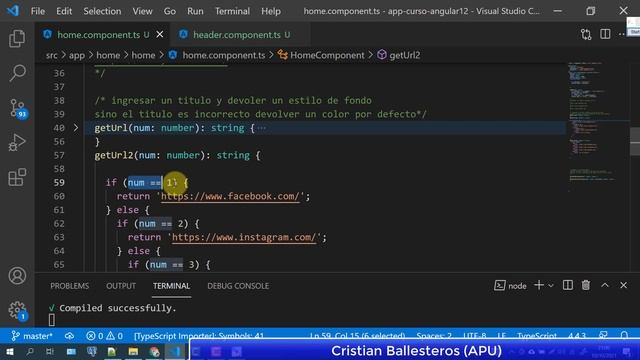Open the terminal launch profile dropdown arrow
This screenshot has width=640, height=360.
click(x=551, y=286)
